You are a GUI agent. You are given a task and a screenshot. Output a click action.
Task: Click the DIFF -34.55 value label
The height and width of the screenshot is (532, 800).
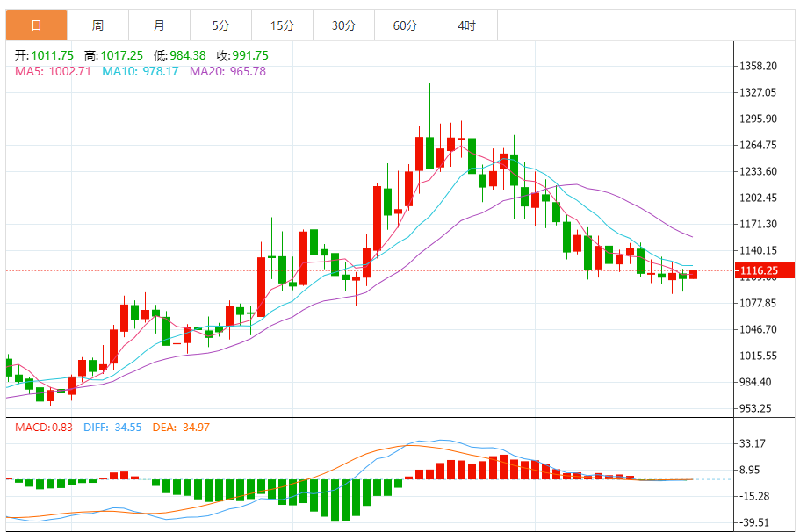click(x=112, y=428)
